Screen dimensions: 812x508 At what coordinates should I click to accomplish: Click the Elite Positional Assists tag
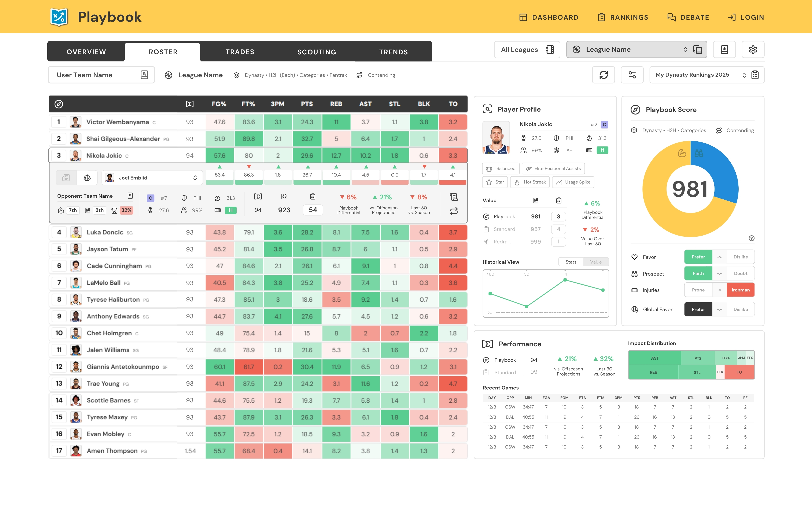click(553, 169)
